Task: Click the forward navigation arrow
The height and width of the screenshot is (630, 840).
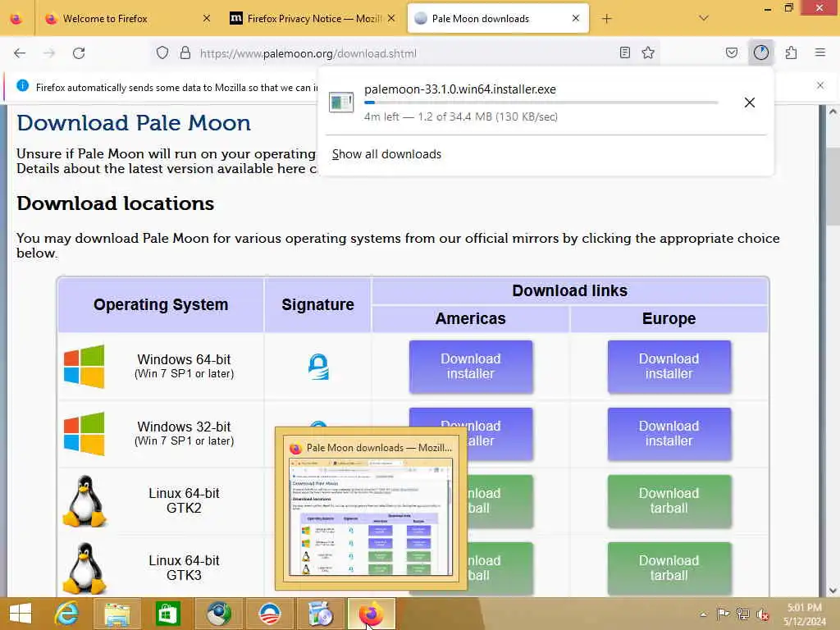Action: 49,53
